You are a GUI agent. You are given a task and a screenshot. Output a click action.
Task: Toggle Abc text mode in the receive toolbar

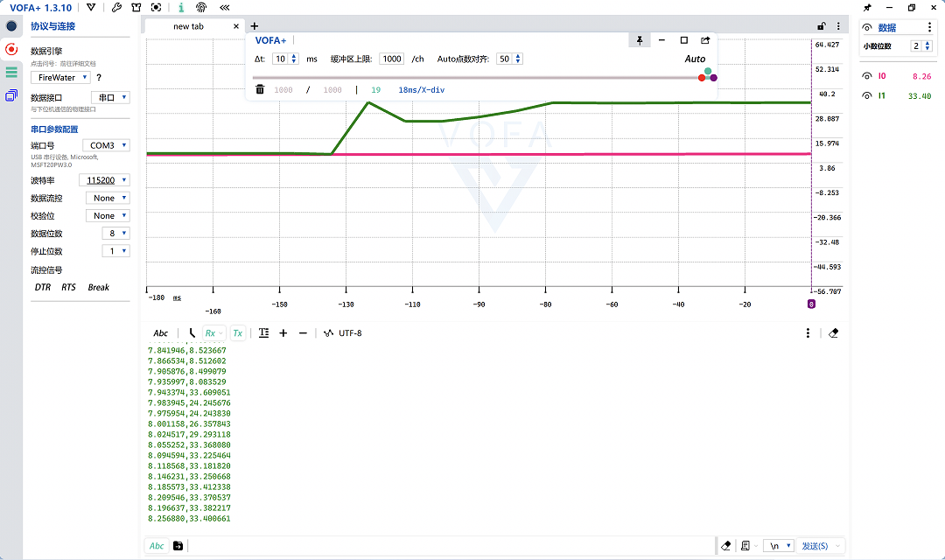[x=160, y=332]
